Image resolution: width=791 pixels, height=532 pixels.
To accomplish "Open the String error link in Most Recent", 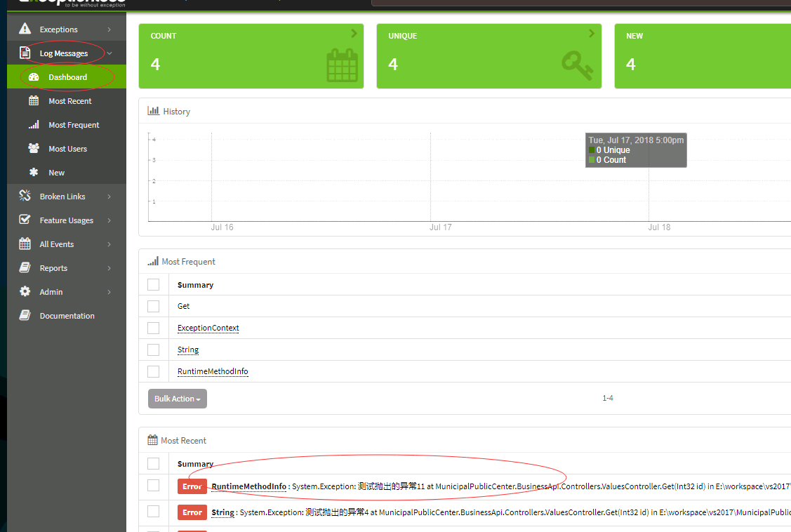I will [222, 512].
